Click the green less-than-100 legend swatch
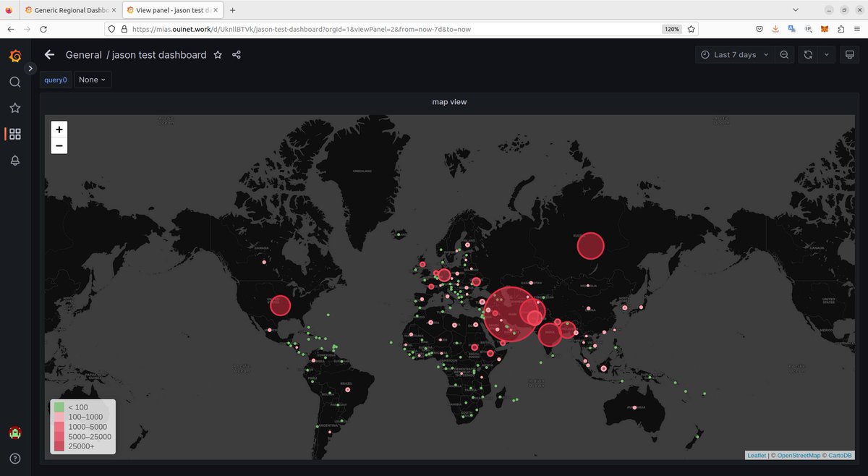Image resolution: width=868 pixels, height=476 pixels. pyautogui.click(x=59, y=407)
